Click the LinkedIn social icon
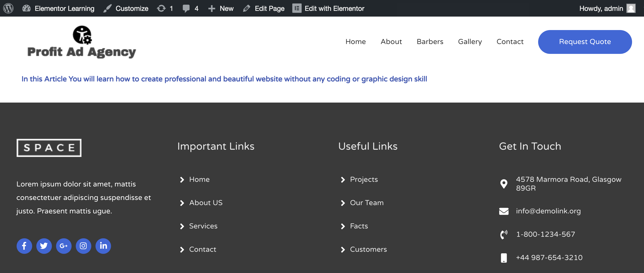Screen dimensions: 644x273 pyautogui.click(x=103, y=246)
